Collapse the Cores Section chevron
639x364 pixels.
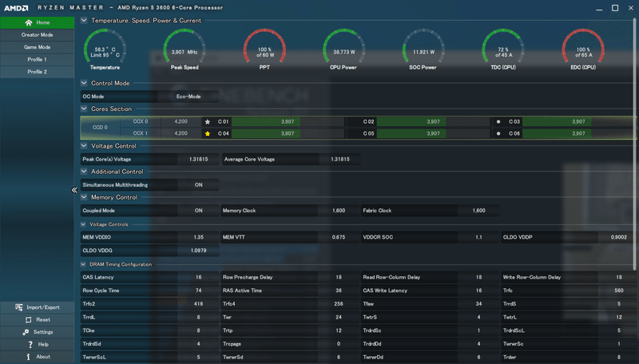[84, 109]
